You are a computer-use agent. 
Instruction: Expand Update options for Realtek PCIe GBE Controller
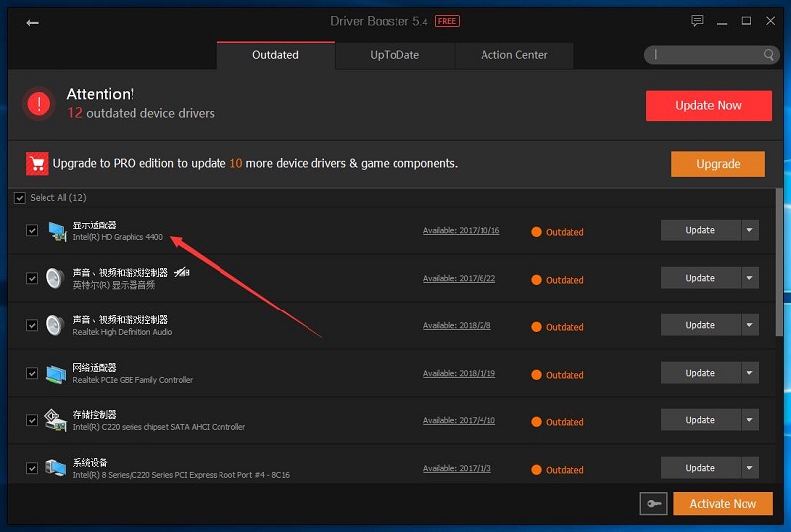749,373
